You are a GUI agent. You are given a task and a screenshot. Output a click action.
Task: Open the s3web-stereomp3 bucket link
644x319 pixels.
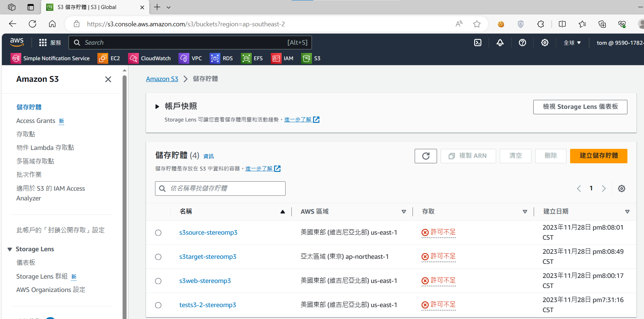pos(205,281)
